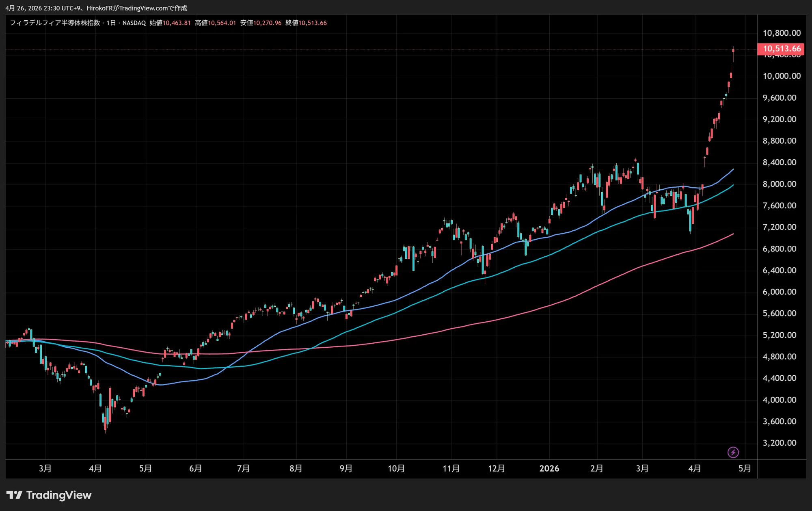Click the 9,600.00 price axis label
This screenshot has height=511, width=812.
(780, 97)
